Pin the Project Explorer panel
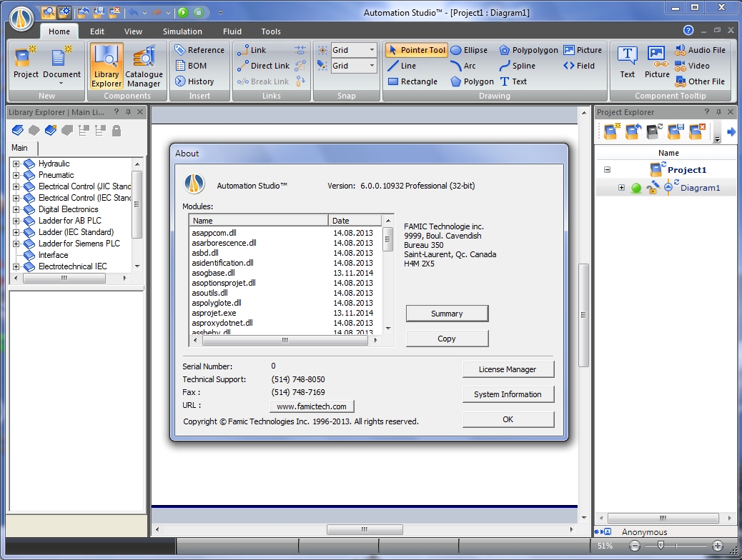The width and height of the screenshot is (742, 560). (x=719, y=112)
